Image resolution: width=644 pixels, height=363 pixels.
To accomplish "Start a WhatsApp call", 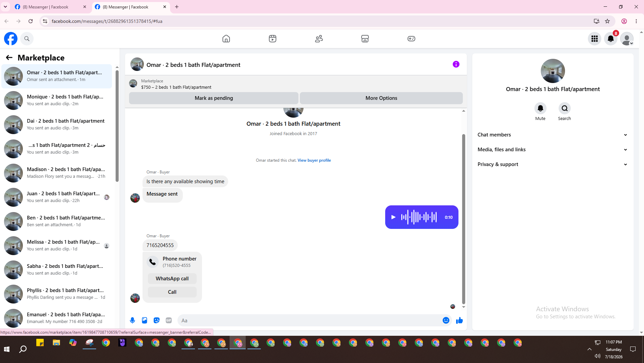I will 172,279.
